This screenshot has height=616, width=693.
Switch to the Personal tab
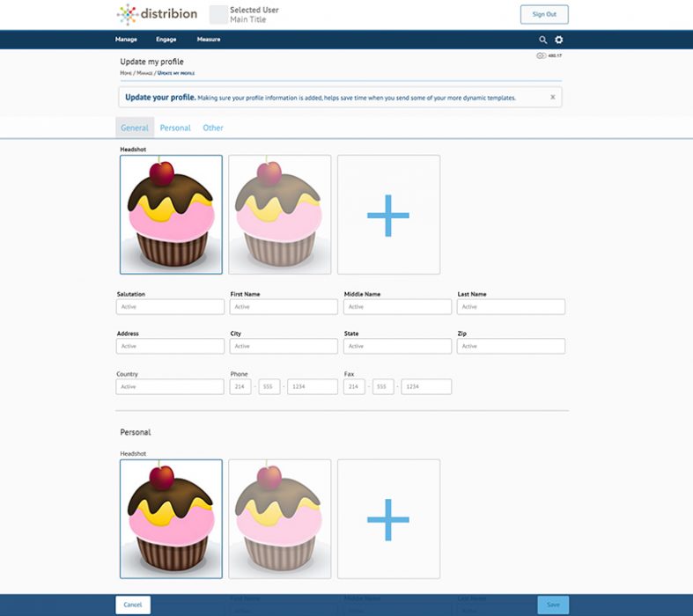point(175,128)
